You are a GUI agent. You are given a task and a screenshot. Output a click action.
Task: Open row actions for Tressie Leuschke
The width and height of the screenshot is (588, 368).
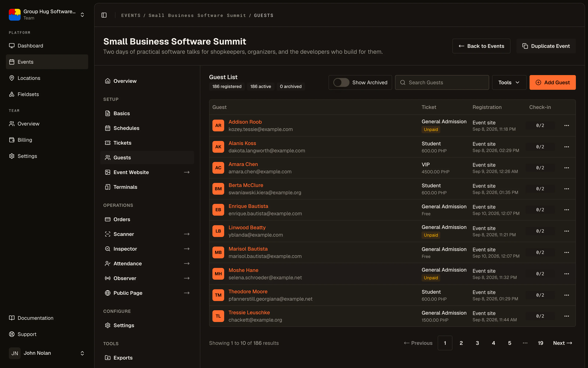pyautogui.click(x=567, y=316)
